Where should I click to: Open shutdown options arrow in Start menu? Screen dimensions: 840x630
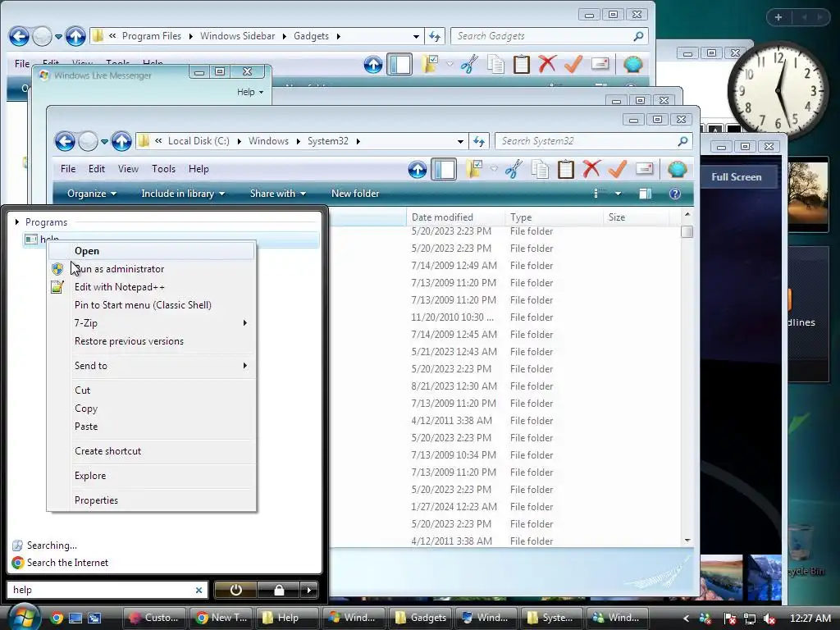pos(309,590)
